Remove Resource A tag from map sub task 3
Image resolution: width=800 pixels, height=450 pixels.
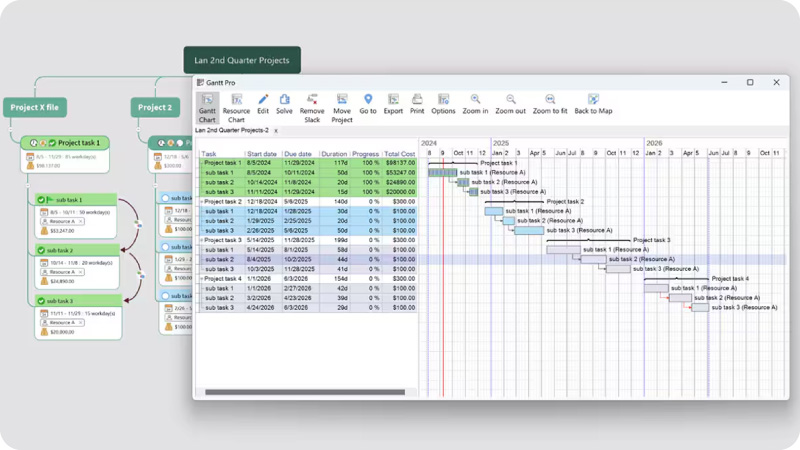[81, 322]
